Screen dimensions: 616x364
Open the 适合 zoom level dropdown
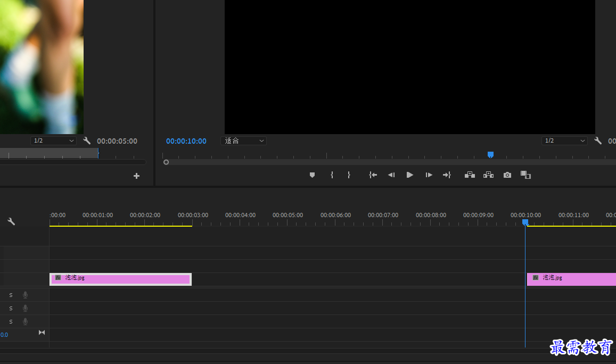[243, 140]
